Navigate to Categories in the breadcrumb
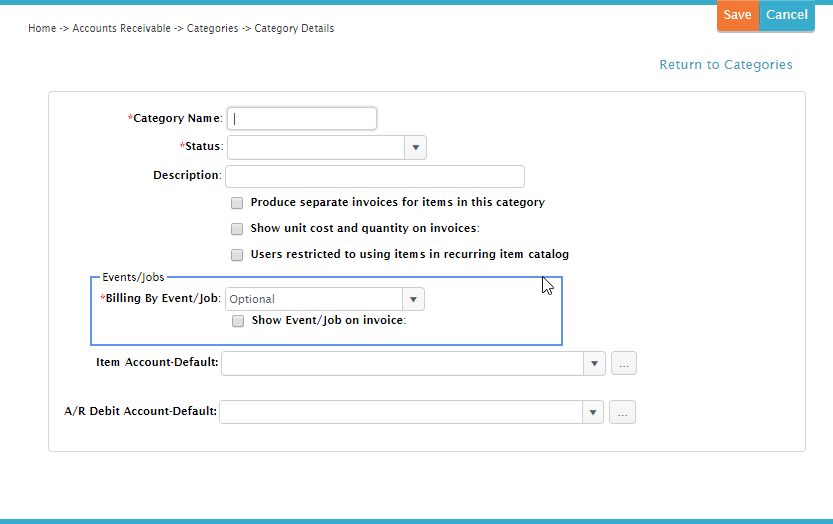Screen dimensions: 833x524 pyautogui.click(x=212, y=29)
